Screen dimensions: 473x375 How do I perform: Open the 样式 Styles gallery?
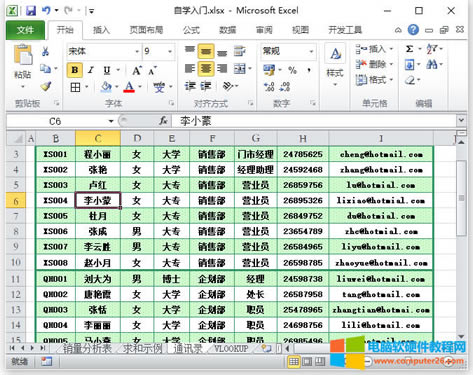point(335,65)
